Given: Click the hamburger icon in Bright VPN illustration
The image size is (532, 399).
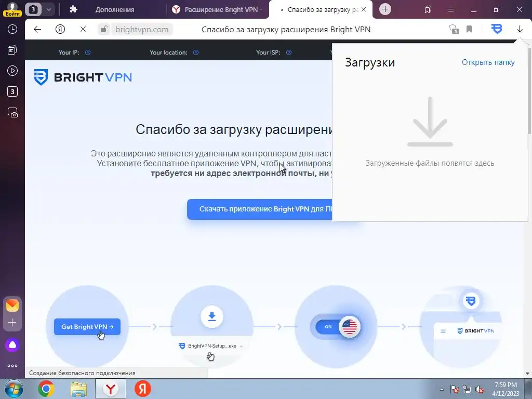Looking at the screenshot, I should 443,331.
